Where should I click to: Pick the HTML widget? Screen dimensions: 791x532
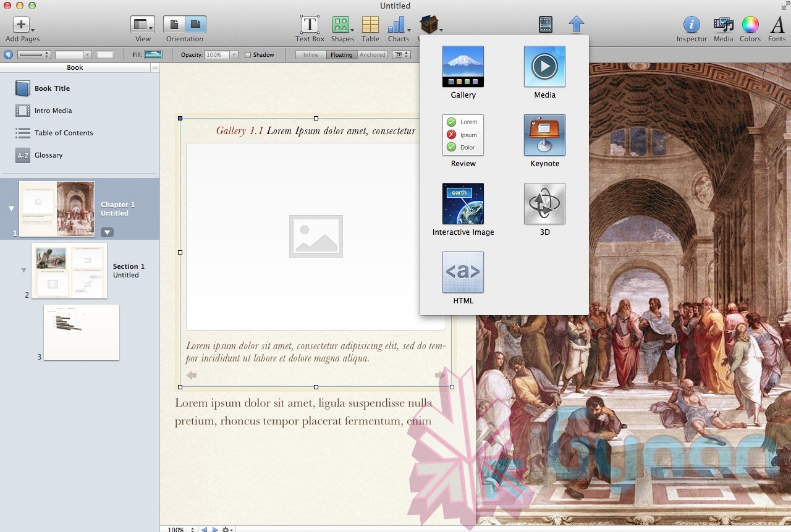point(463,272)
